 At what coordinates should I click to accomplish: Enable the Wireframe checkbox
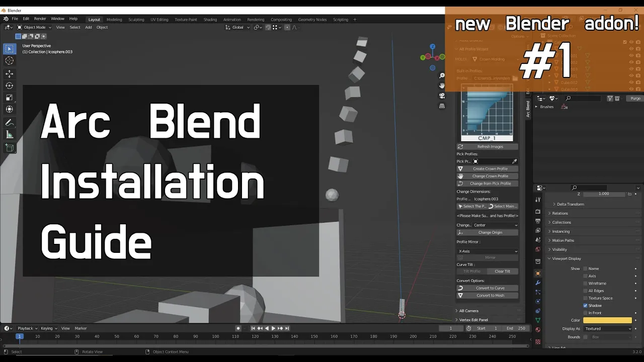585,284
